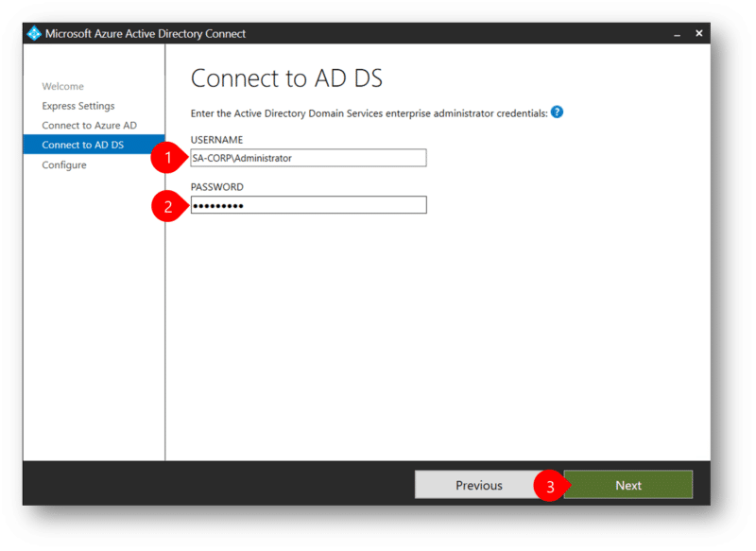The image size is (756, 551).
Task: Navigate to the Welcome step
Action: (63, 86)
